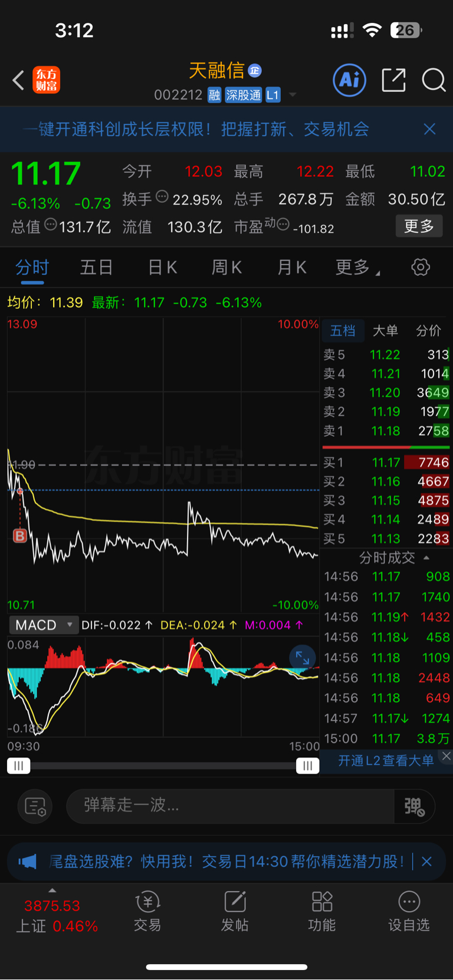Close the 开通L2 prompt
Image resolution: width=453 pixels, height=980 pixels.
pos(447,756)
